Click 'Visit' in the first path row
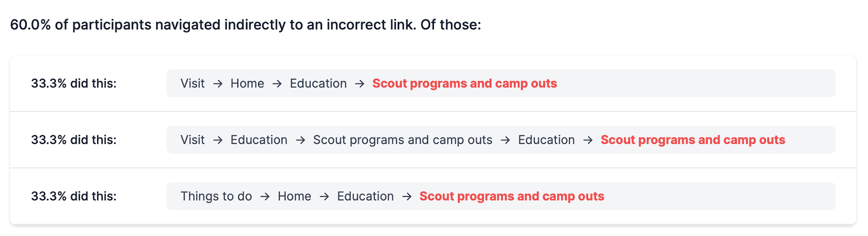 pos(193,84)
